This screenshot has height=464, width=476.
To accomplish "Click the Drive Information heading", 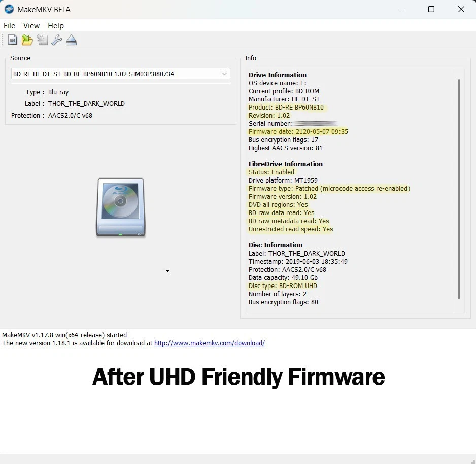I will [x=278, y=75].
